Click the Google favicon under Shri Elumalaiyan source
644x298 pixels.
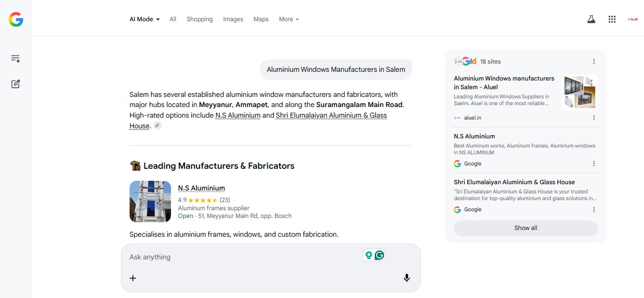click(x=457, y=210)
